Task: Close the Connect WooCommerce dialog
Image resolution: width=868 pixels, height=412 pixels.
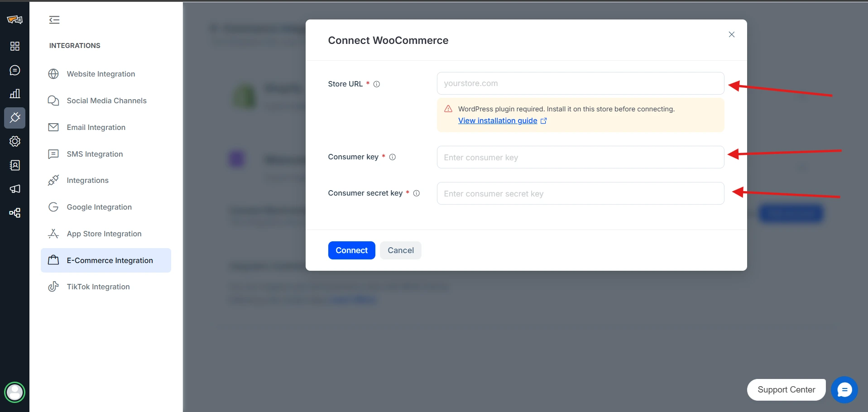Action: tap(731, 34)
